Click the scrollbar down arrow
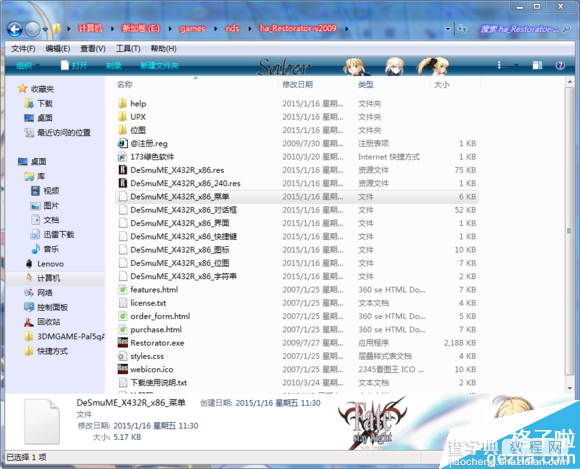Viewport: 580px width, 469px height. coord(569,388)
